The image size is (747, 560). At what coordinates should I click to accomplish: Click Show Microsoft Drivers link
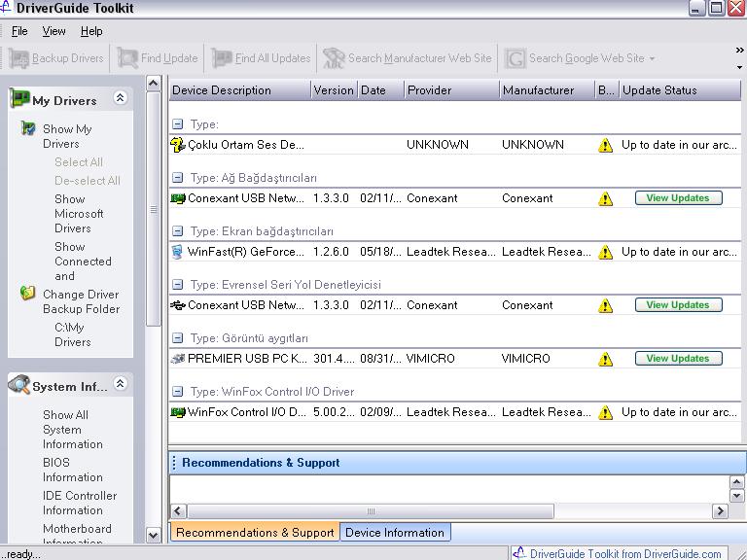click(79, 213)
